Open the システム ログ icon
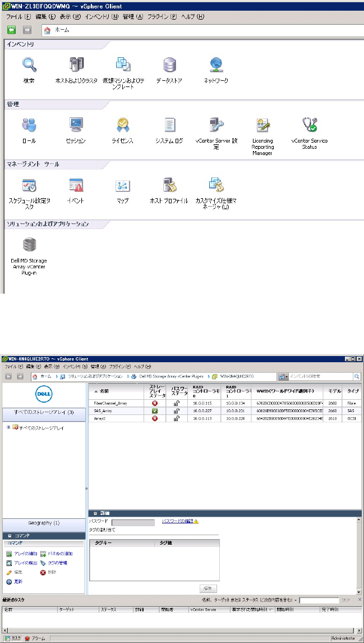This screenshot has height=643, width=364. tap(169, 125)
